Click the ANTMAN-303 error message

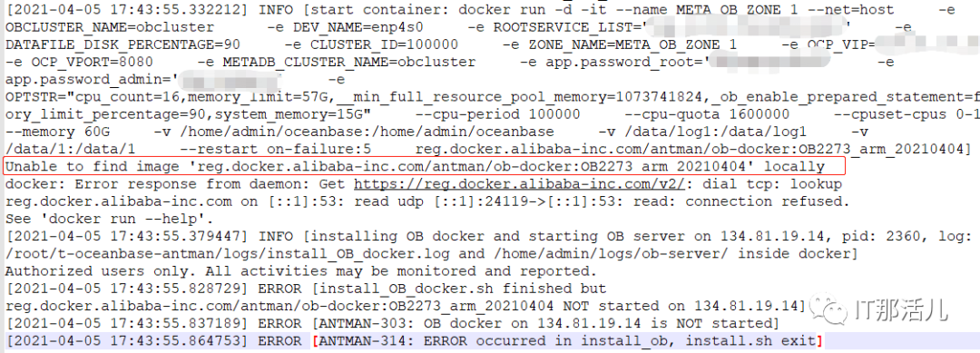point(544,324)
